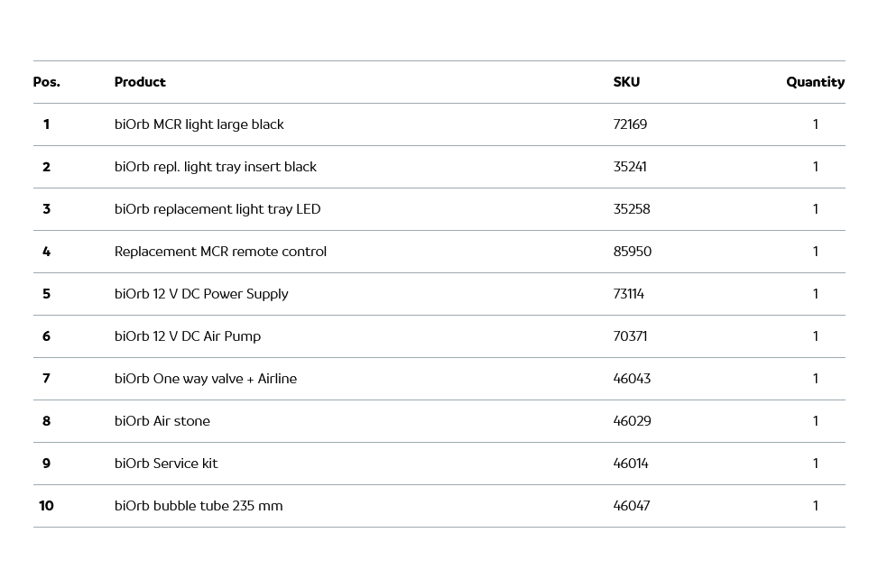The image size is (869, 588).
Task: Click the Pos. column header
Action: (x=47, y=82)
